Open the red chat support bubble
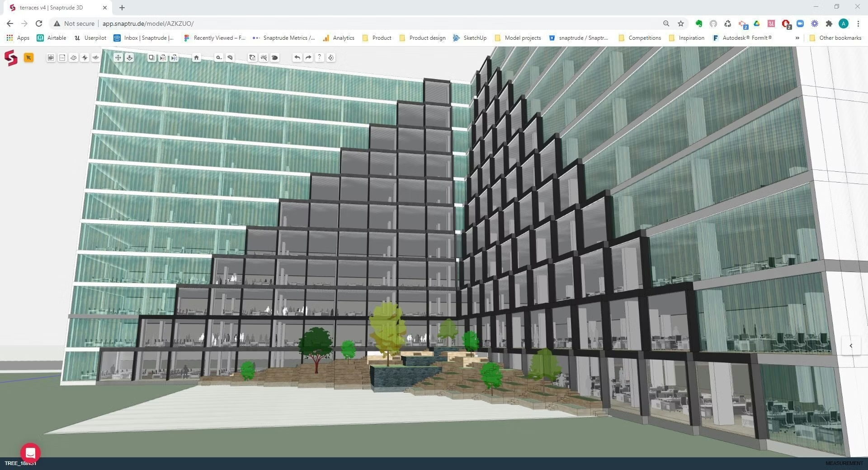Viewport: 868px width, 470px height. point(30,452)
